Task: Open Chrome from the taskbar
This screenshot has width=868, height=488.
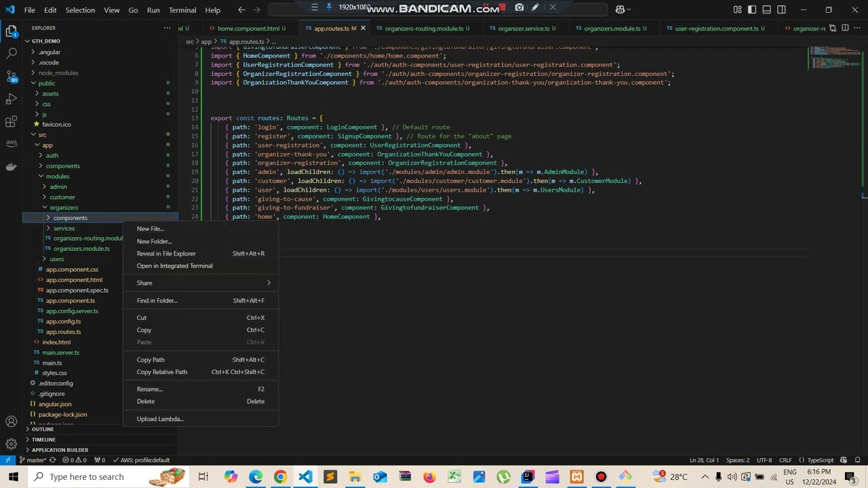Action: 280,476
